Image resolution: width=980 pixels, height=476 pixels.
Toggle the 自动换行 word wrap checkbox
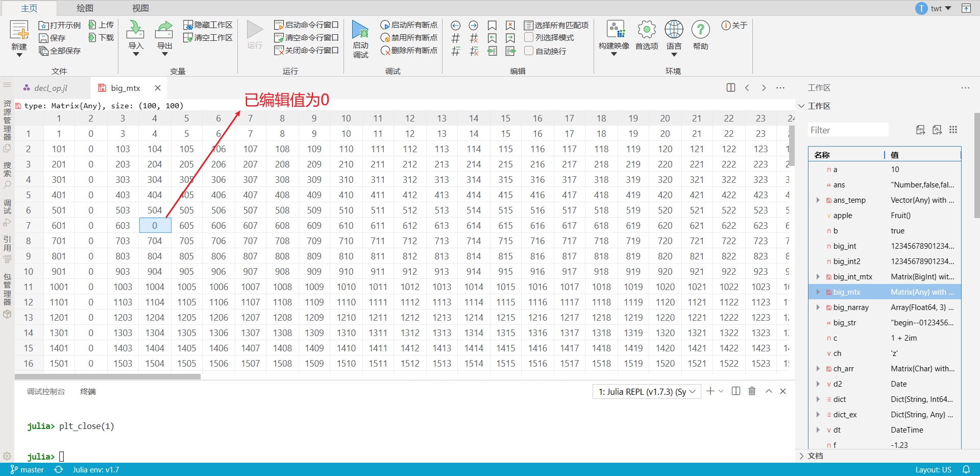[529, 51]
